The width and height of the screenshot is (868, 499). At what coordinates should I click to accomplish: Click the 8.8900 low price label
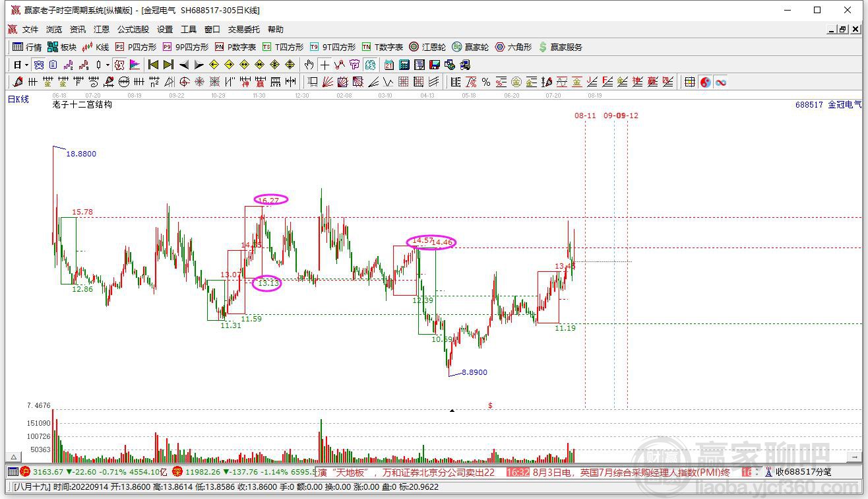474,372
